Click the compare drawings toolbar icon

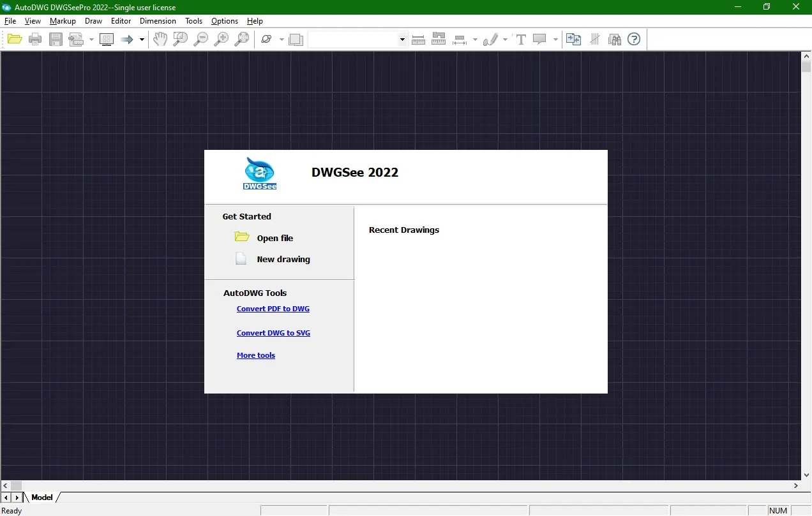[573, 40]
